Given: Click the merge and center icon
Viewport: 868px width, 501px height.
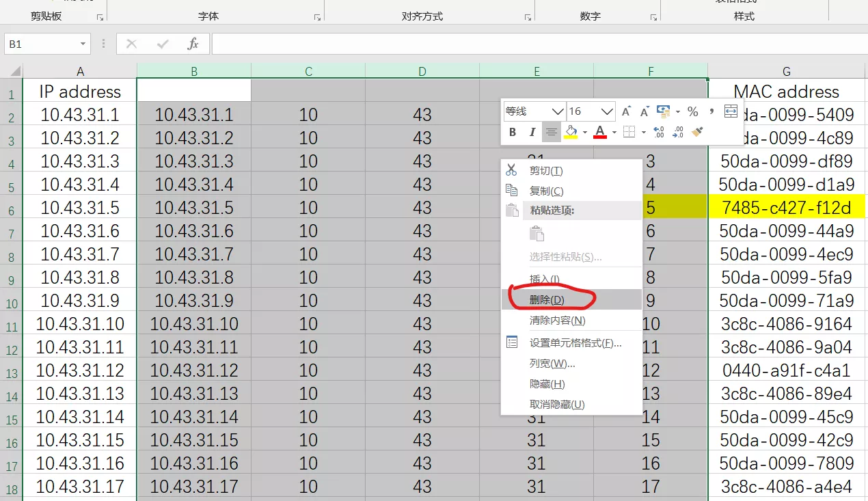Looking at the screenshot, I should pos(731,111).
